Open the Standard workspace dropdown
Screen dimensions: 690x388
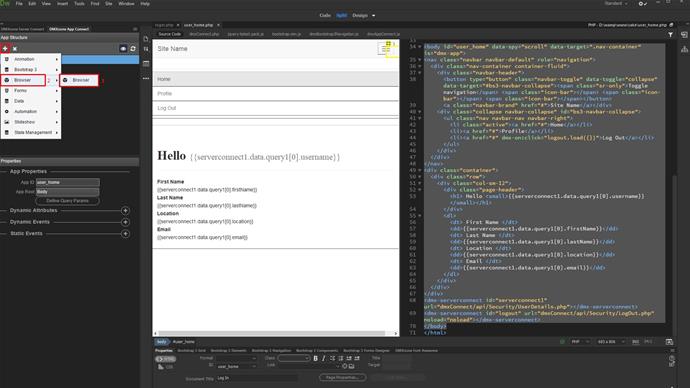pos(616,4)
